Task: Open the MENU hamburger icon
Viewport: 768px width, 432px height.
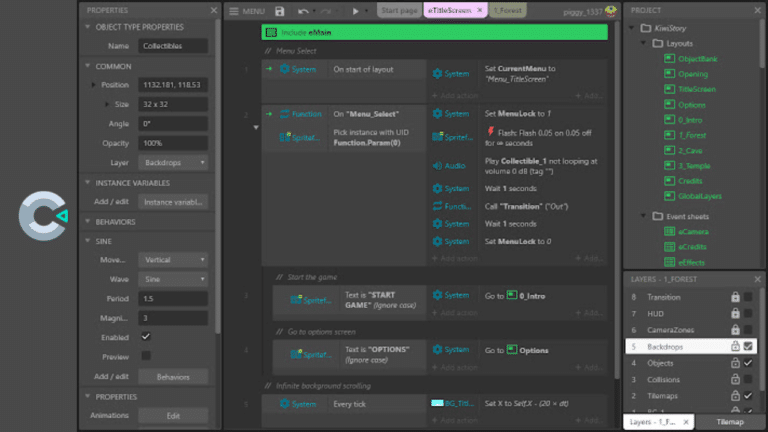Action: 234,11
